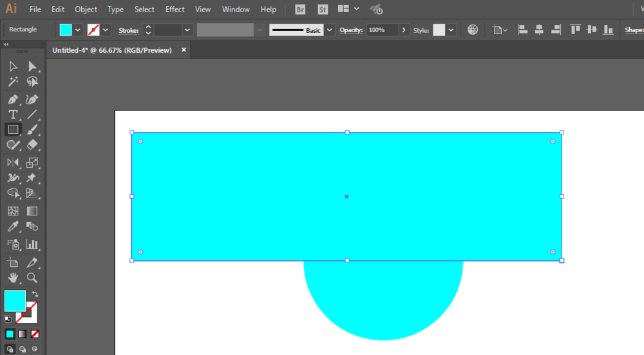
Task: Choose the Lasso tool
Action: click(32, 82)
